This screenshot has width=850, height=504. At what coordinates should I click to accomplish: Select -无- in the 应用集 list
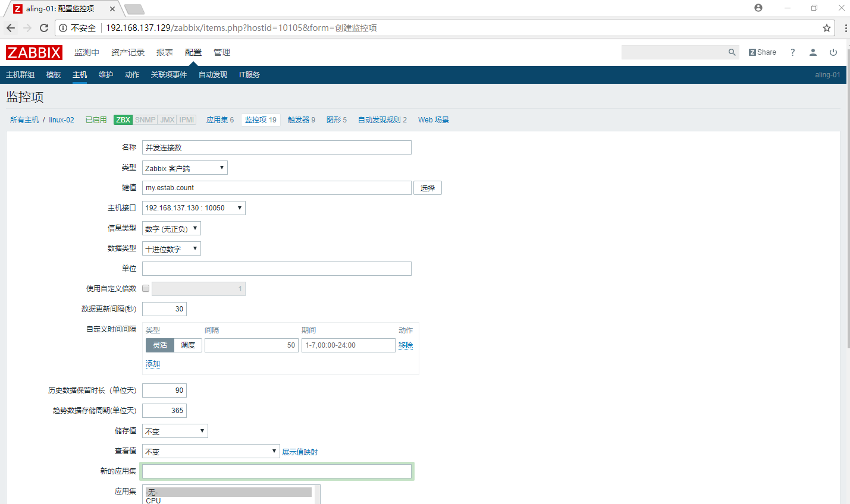click(x=228, y=492)
